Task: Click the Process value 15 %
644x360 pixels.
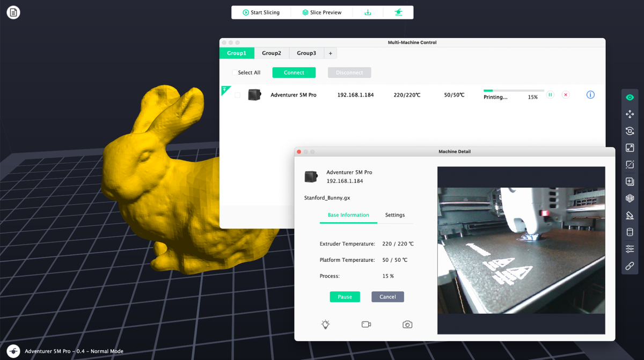Action: pyautogui.click(x=388, y=276)
